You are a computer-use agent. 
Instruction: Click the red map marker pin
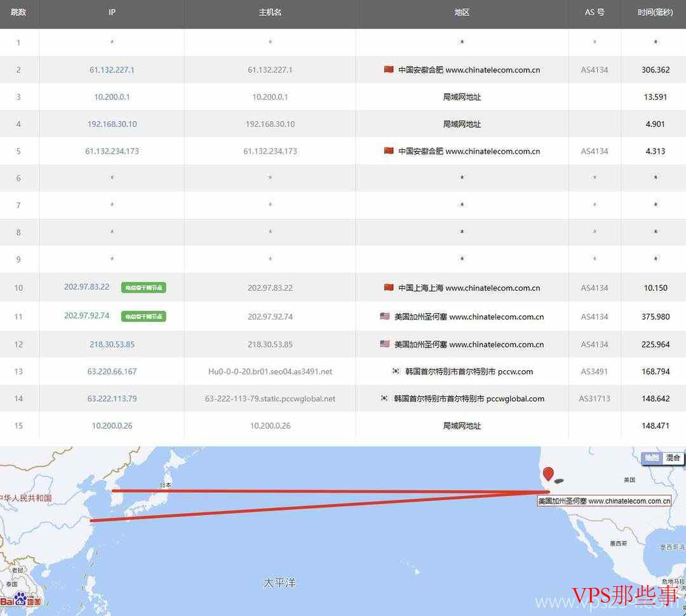548,474
